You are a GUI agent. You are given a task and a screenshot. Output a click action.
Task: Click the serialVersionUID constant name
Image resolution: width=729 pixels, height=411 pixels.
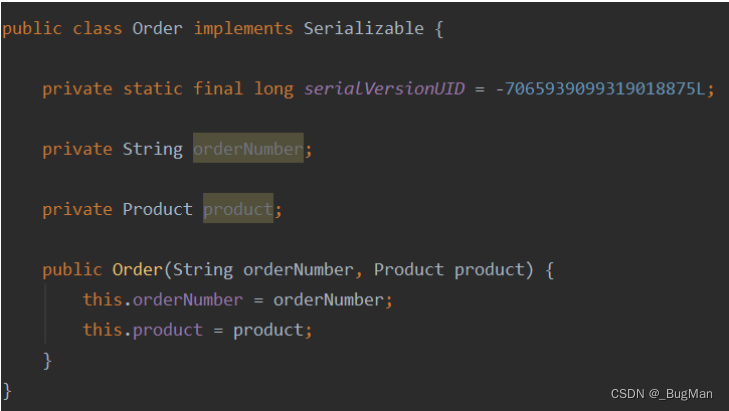pos(385,89)
